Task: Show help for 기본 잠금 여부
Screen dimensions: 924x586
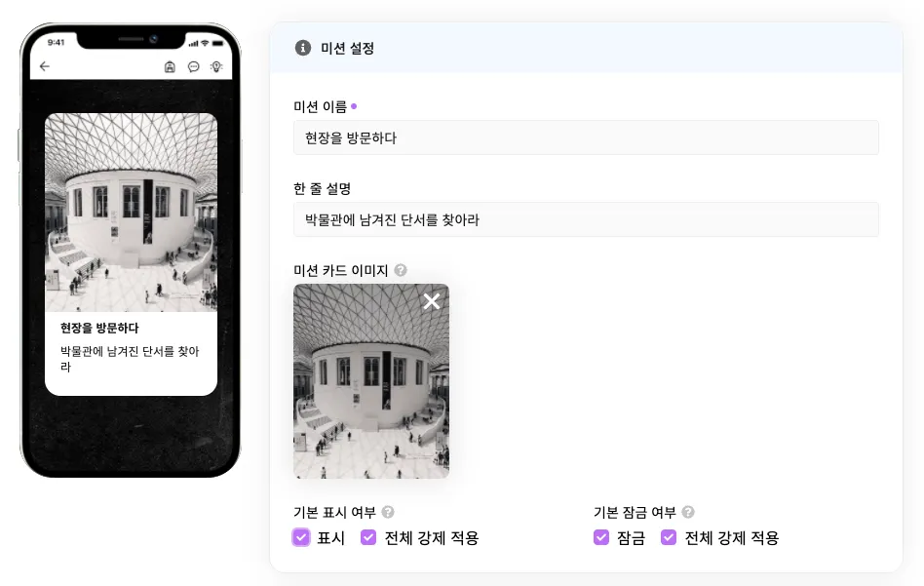Action: 688,512
